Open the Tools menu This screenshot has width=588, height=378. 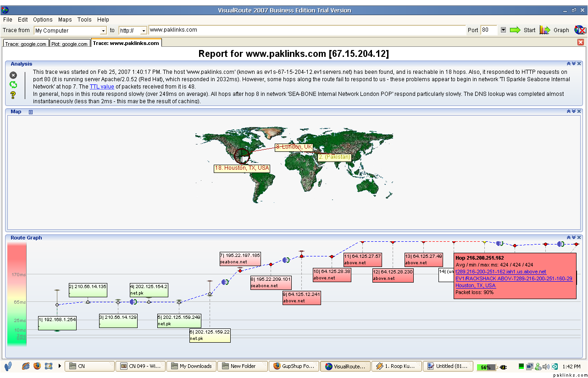click(84, 20)
